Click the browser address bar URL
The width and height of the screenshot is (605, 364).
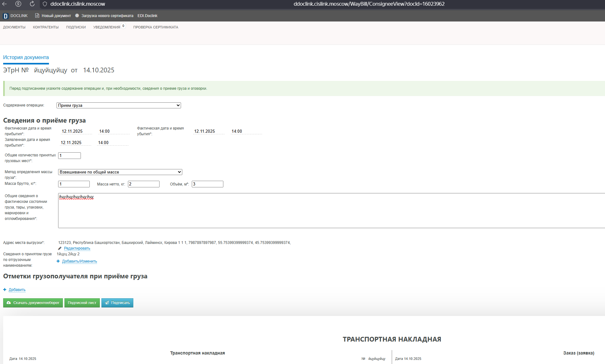(x=369, y=4)
